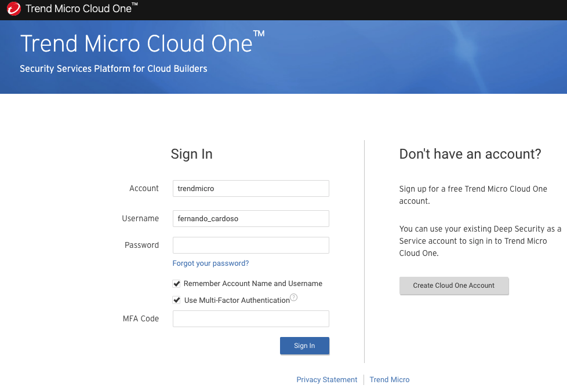Screen dimensions: 567x392
Task: Click the Account field label
Action: click(144, 189)
